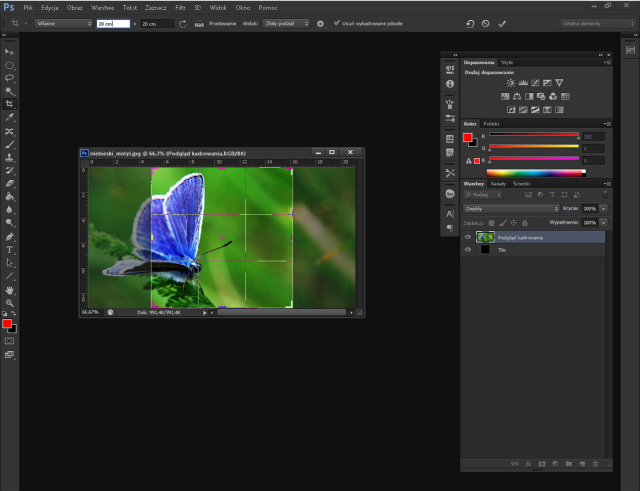Pick a color from spectrum ramp

[x=536, y=173]
